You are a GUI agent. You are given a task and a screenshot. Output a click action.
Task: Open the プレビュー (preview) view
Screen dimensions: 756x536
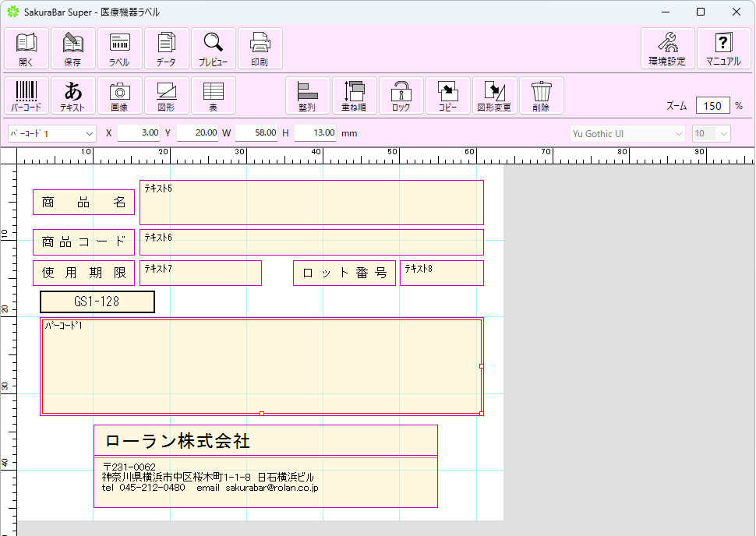tap(213, 48)
